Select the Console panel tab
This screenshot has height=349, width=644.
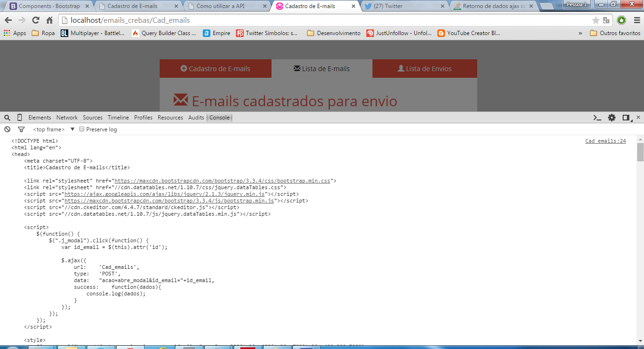(x=219, y=118)
